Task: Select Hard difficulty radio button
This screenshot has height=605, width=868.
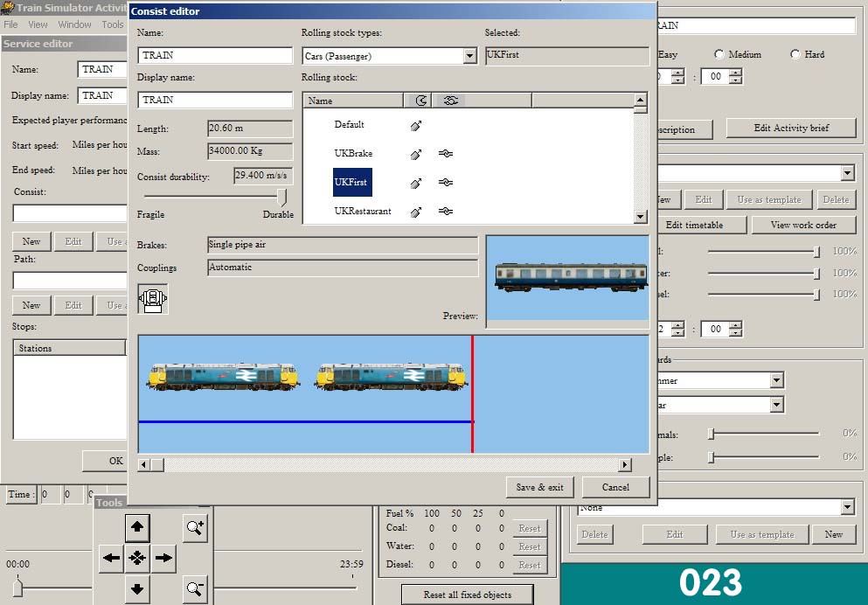Action: (x=795, y=54)
